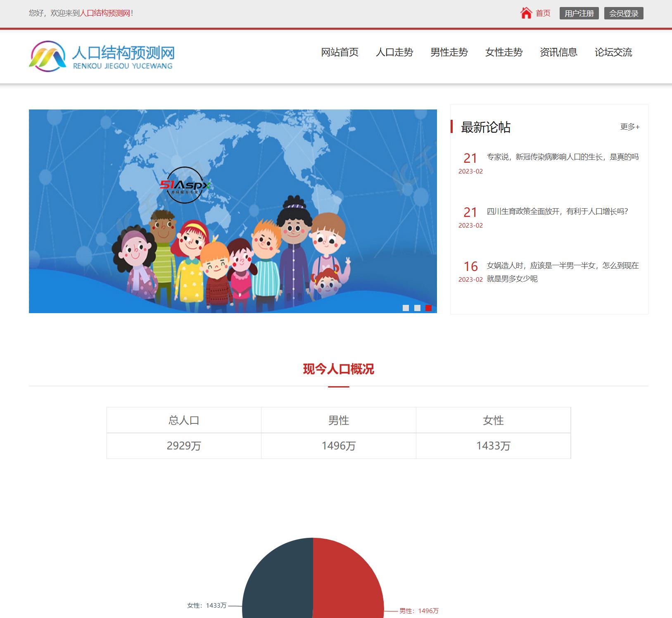This screenshot has width=672, height=618.
Task: Click the 更多+ link in 最新论帖
Action: (x=630, y=127)
